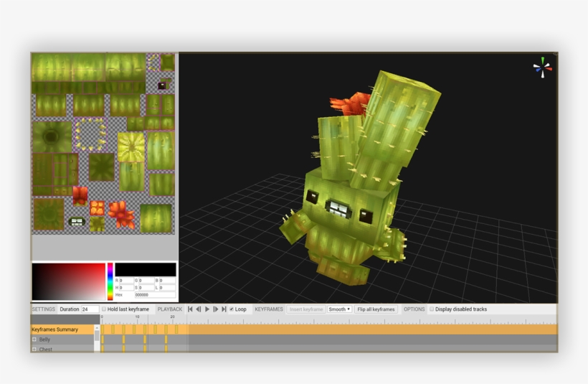Click the L lightness value field

(167, 288)
